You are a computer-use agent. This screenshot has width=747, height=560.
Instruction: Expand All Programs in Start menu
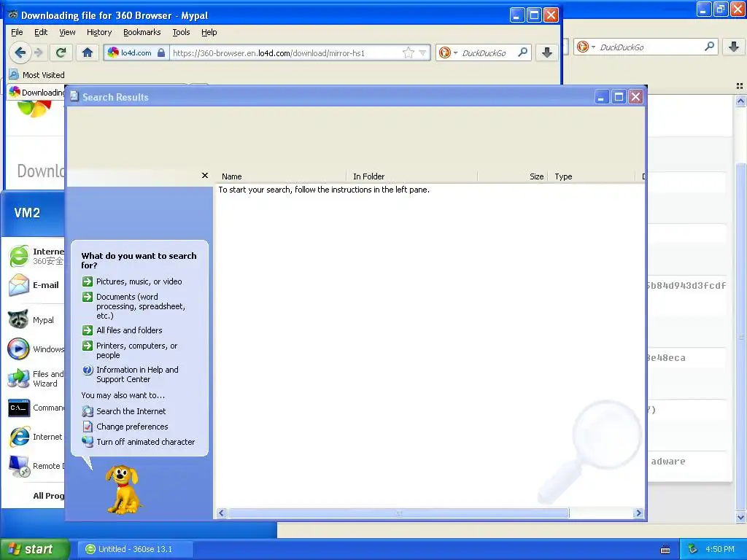pyautogui.click(x=47, y=495)
